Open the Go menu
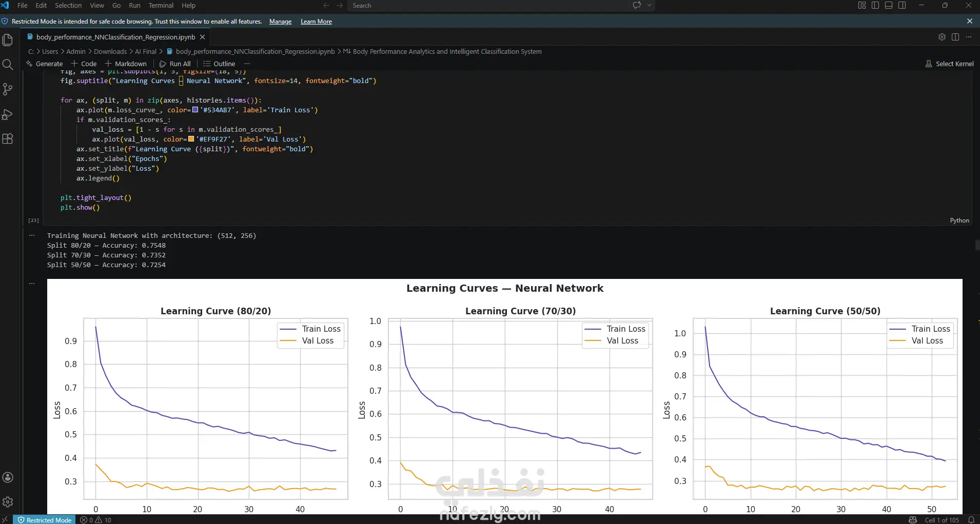The height and width of the screenshot is (524, 980). click(116, 6)
